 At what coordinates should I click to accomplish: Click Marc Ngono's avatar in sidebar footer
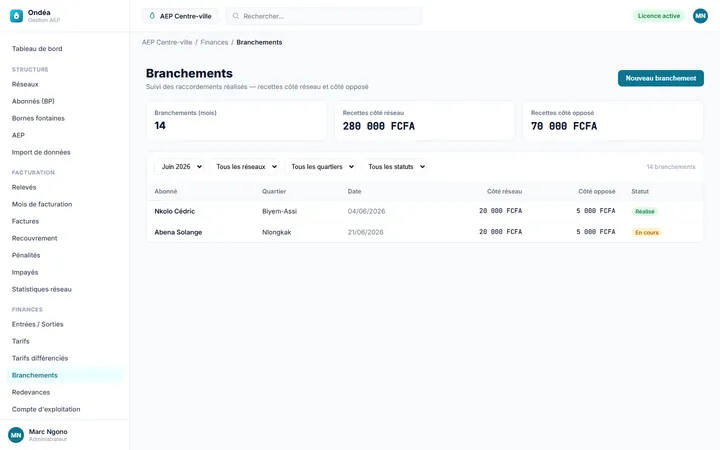pos(16,435)
